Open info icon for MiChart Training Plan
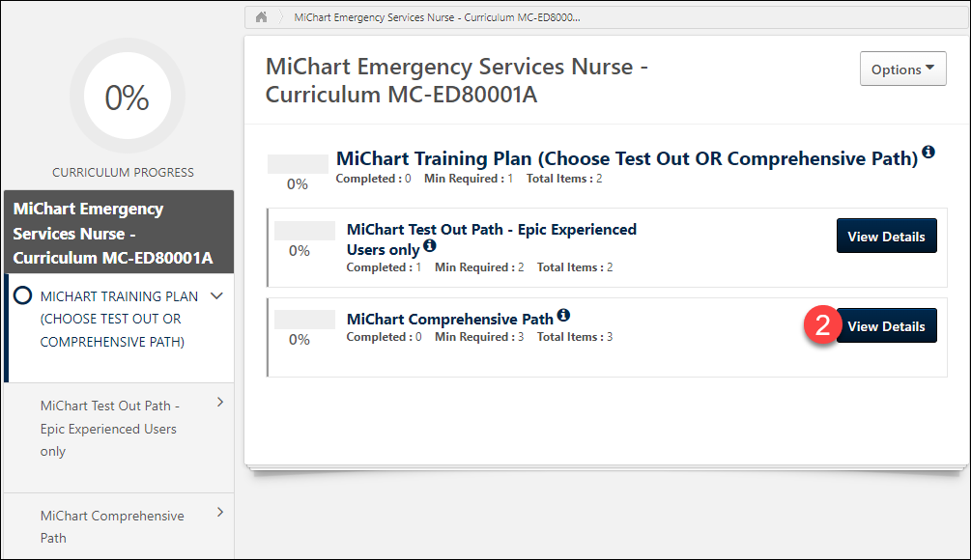 pyautogui.click(x=928, y=153)
